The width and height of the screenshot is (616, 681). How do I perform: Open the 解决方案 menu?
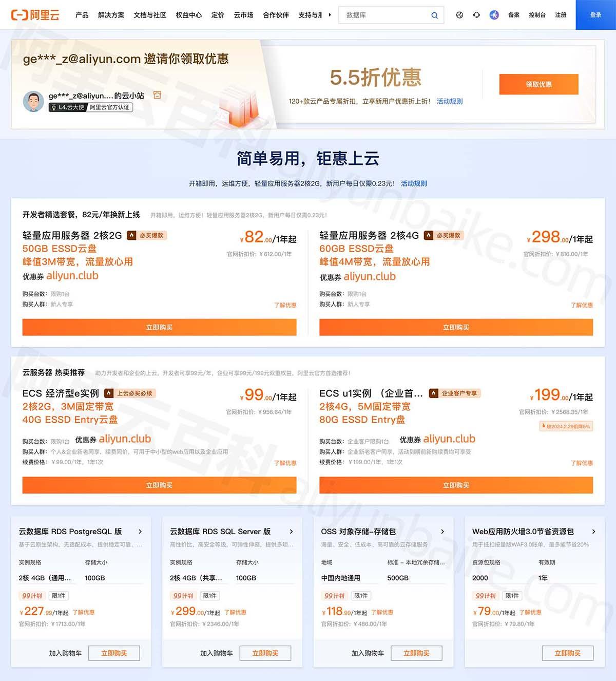pyautogui.click(x=111, y=15)
